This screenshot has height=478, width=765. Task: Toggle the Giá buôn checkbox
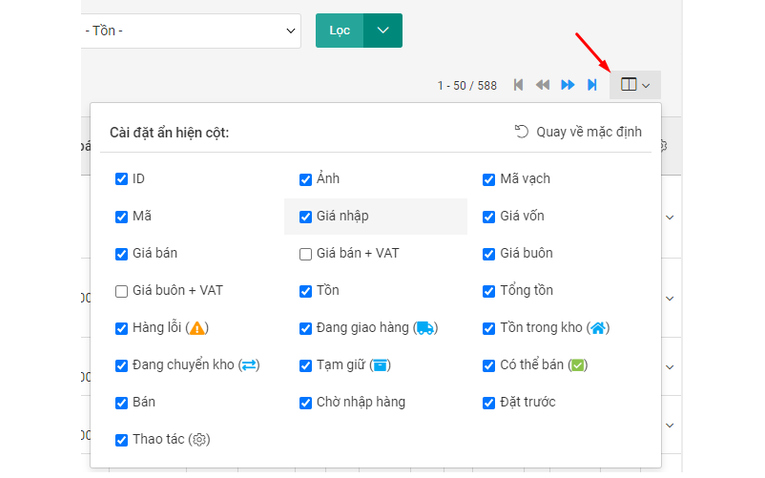pos(489,254)
